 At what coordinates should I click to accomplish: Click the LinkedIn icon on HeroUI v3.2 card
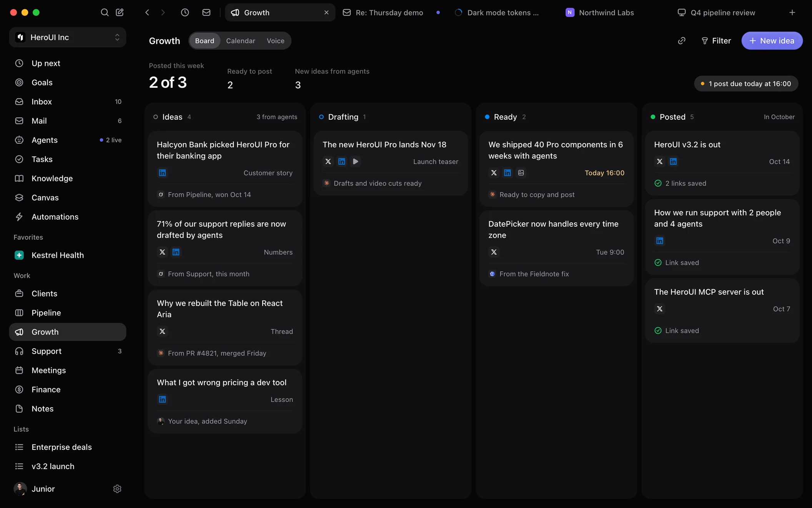pyautogui.click(x=673, y=162)
